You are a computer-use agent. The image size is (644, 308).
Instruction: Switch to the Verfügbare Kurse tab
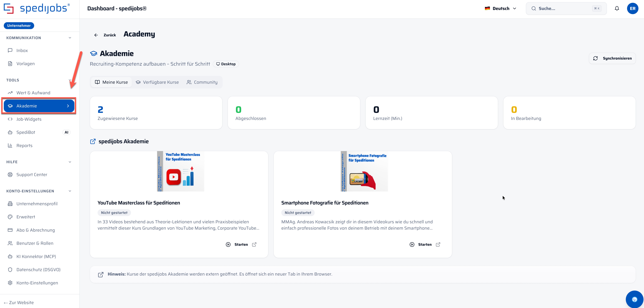[x=157, y=82]
